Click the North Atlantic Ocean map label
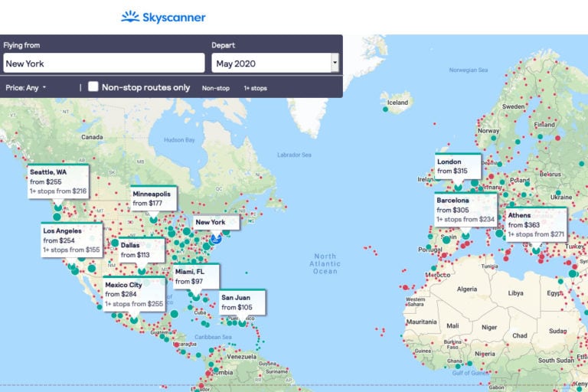The image size is (588, 392). pos(325,263)
